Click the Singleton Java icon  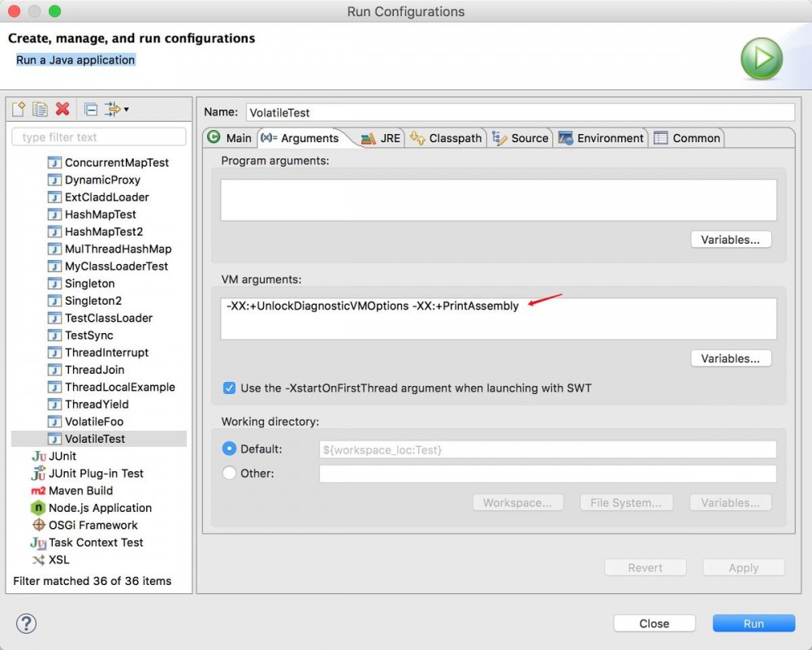click(54, 284)
